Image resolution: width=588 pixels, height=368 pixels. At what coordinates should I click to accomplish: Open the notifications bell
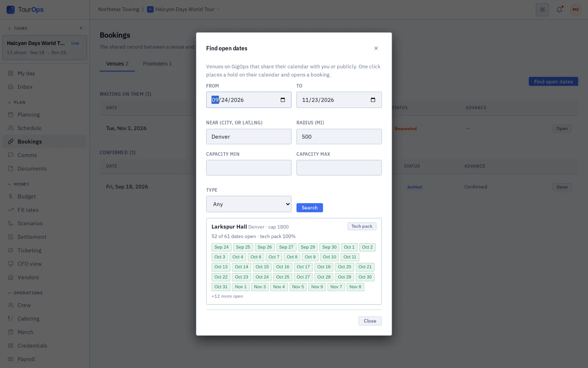coord(559,10)
